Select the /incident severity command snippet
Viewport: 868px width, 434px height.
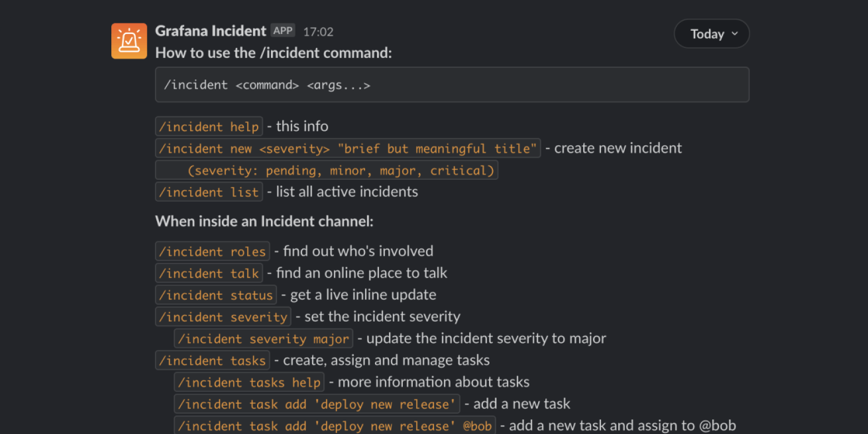point(223,316)
